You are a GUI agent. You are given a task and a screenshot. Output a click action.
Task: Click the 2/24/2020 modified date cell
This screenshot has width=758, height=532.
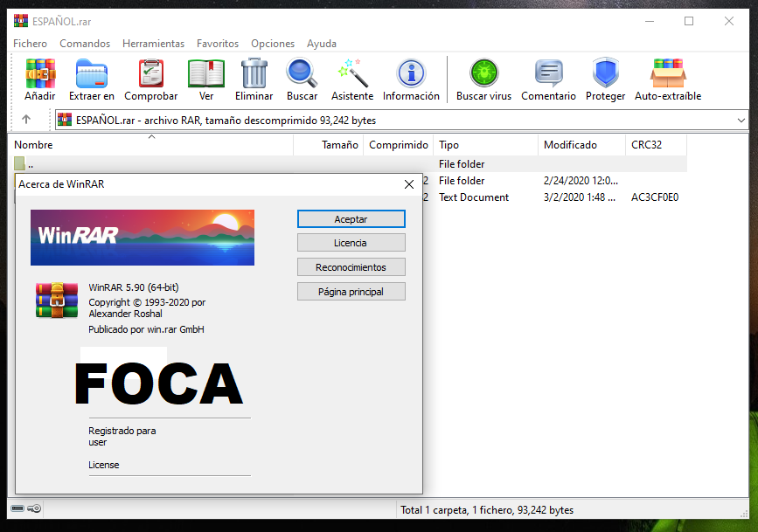581,181
